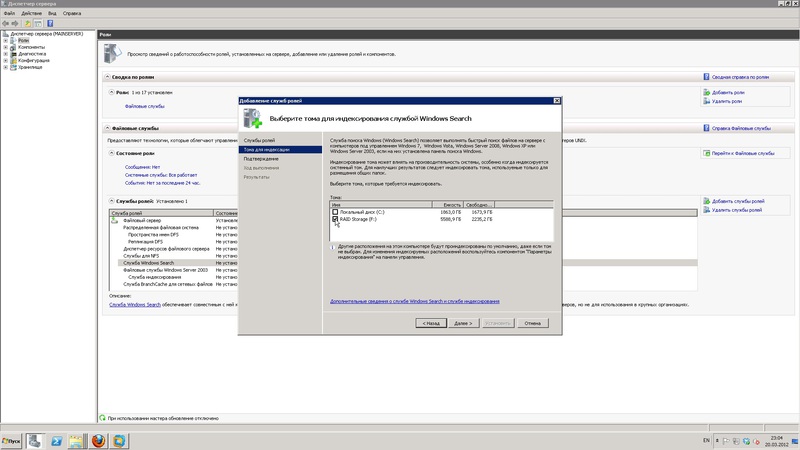Click the icon next to Перейти к Файловые службы
Viewport: 800px width, 450px height.
pyautogui.click(x=707, y=153)
